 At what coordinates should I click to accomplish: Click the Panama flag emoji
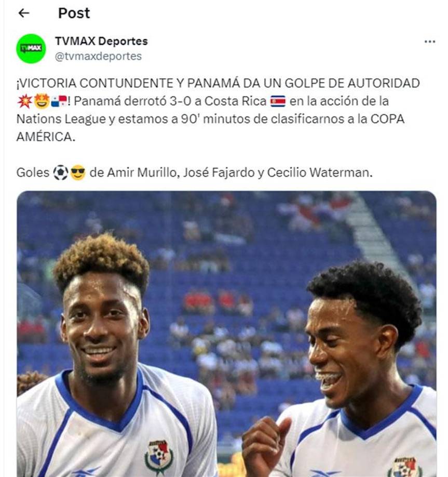(x=59, y=101)
